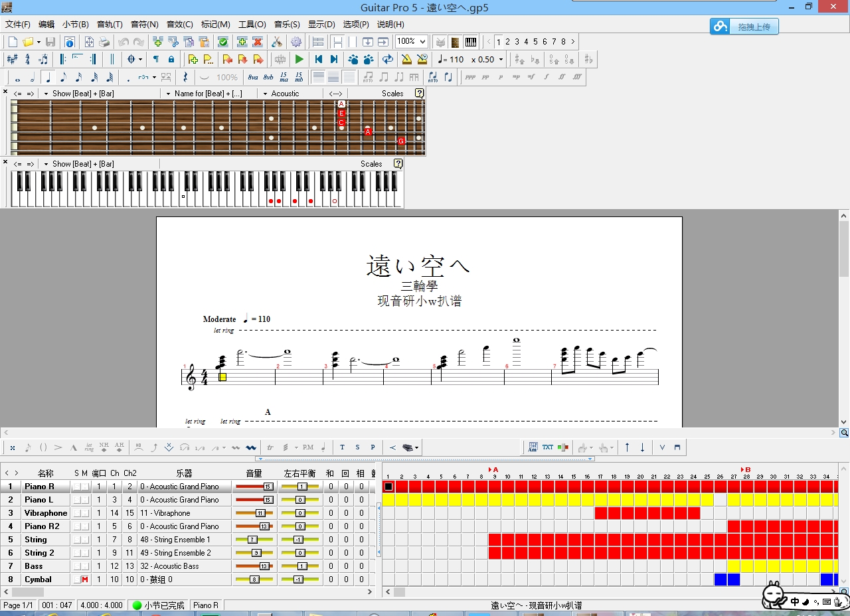Open the tuplet r3 dropdown arrow
This screenshot has height=616, width=850.
coord(155,77)
